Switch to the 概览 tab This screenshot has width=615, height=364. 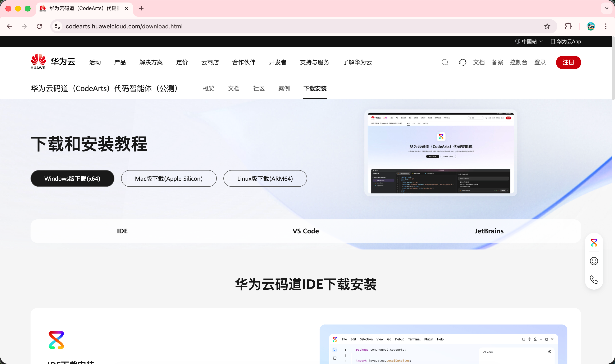pos(208,88)
